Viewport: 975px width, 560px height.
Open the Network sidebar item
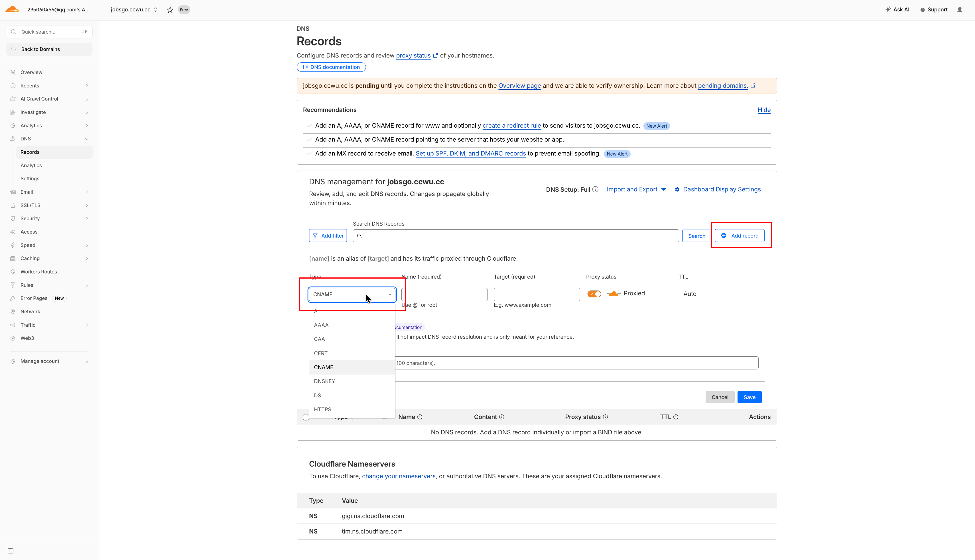point(49,312)
